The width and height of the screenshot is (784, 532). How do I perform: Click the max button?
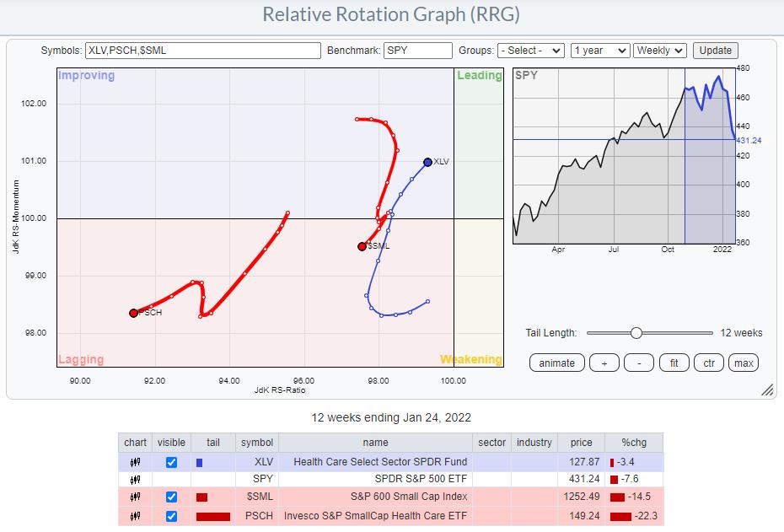pos(744,363)
